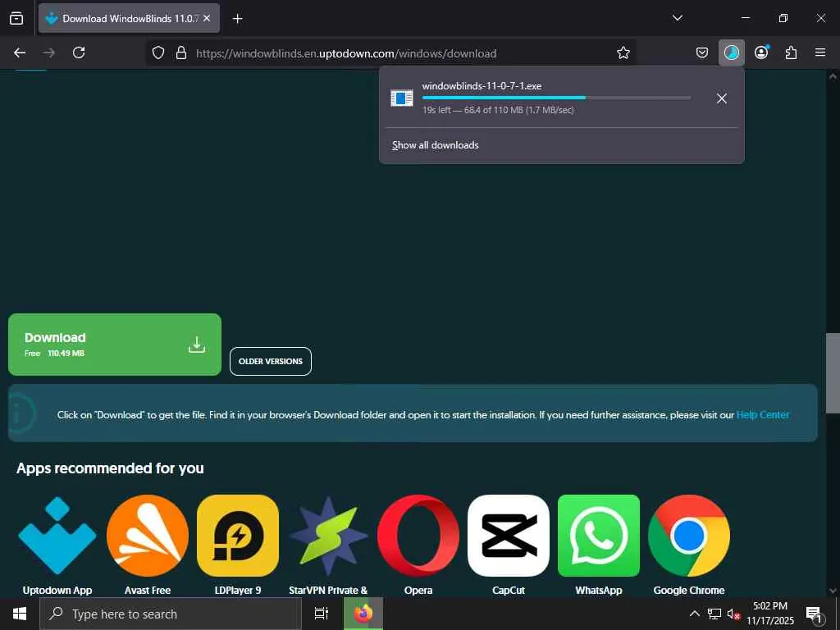Bookmark this page with star icon

pos(623,52)
